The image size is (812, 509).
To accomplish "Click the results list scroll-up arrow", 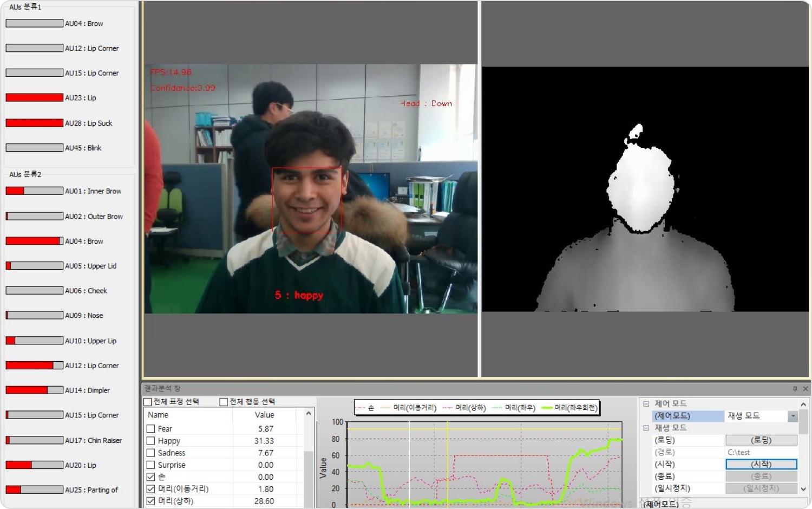I will tap(309, 414).
